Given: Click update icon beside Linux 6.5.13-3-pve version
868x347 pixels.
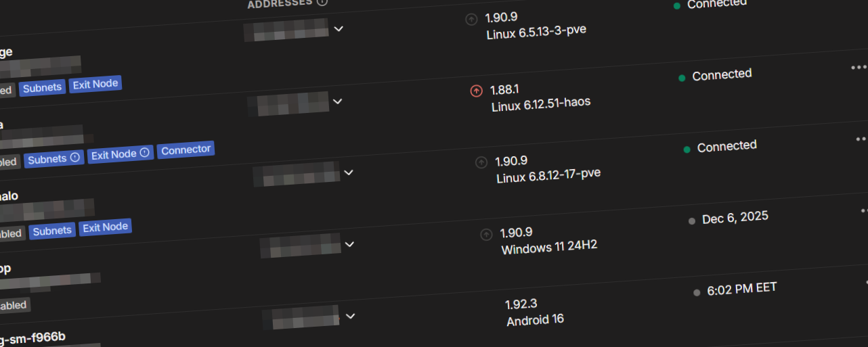Looking at the screenshot, I should tap(471, 20).
